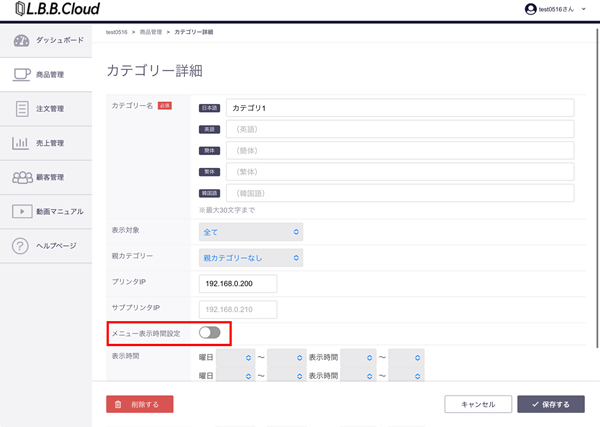Open the 表示対象 dropdown showing 全て
Image resolution: width=600 pixels, height=427 pixels.
pyautogui.click(x=251, y=232)
